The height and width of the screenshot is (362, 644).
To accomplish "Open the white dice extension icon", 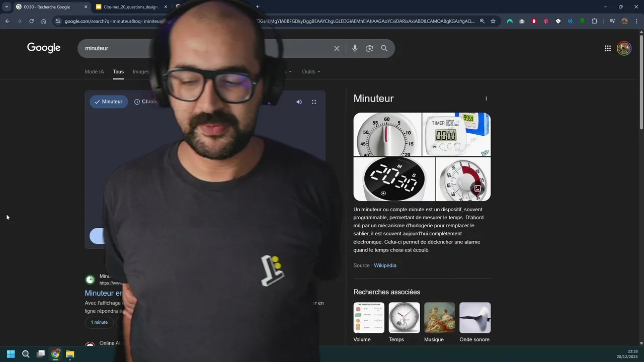I will (558, 21).
